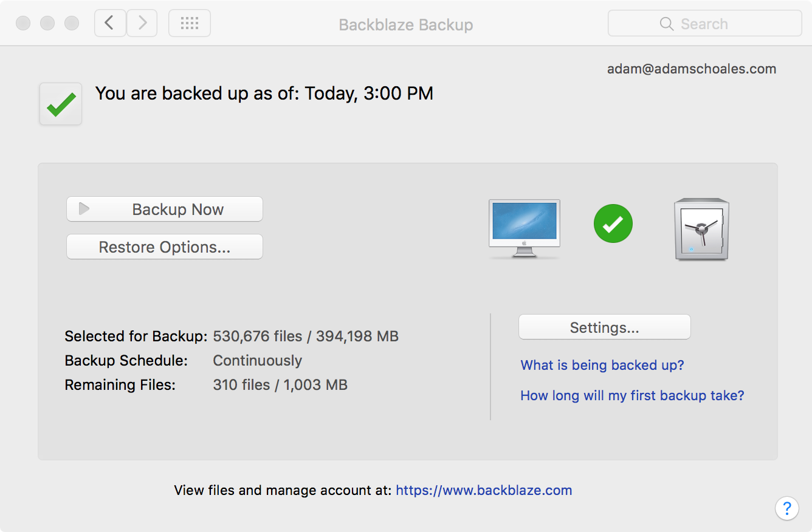Viewport: 812px width, 532px height.
Task: Click the magnifying glass in Search field
Action: coord(666,24)
